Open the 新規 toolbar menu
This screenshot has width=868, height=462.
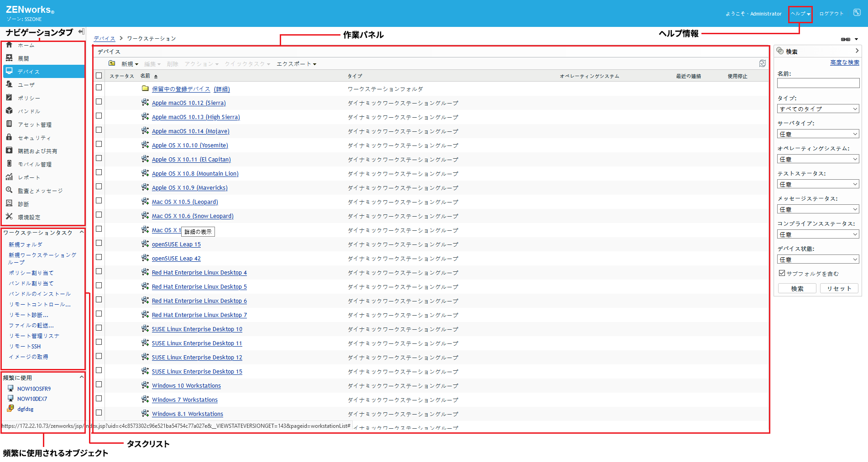(129, 64)
